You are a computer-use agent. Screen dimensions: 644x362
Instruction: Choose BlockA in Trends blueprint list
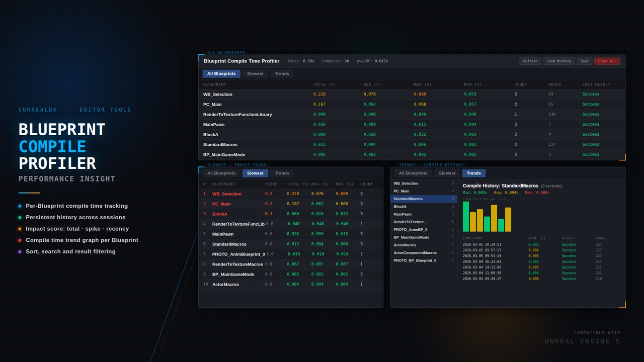point(424,207)
